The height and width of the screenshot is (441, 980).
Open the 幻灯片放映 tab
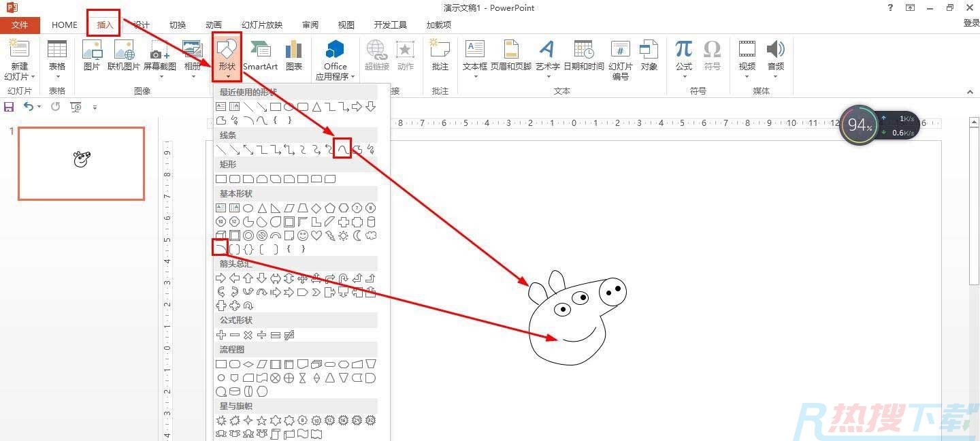tap(261, 24)
